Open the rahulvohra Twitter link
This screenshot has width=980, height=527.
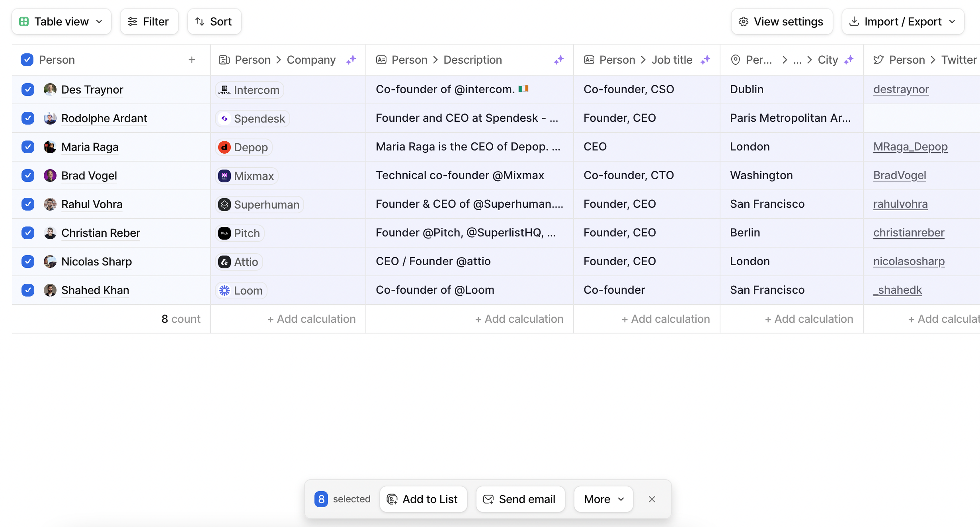tap(900, 204)
